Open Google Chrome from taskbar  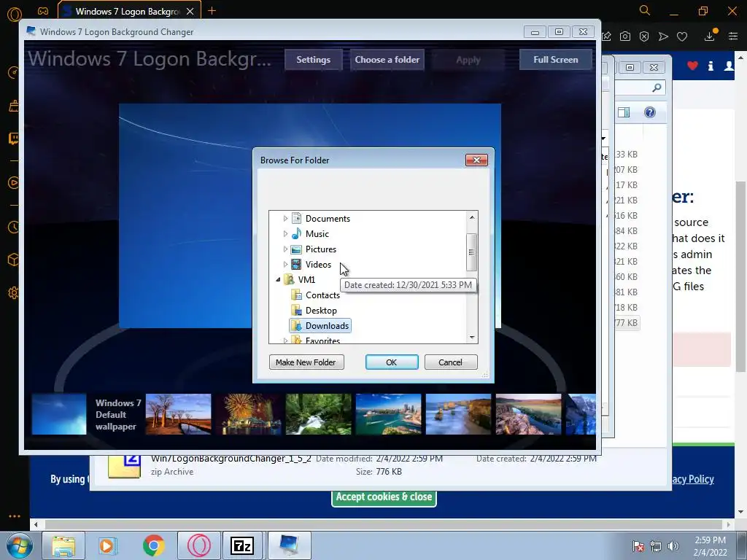point(153,545)
